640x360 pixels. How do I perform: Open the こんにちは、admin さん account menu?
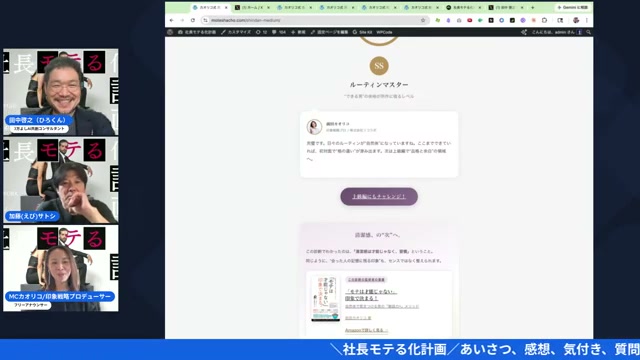[x=557, y=32]
